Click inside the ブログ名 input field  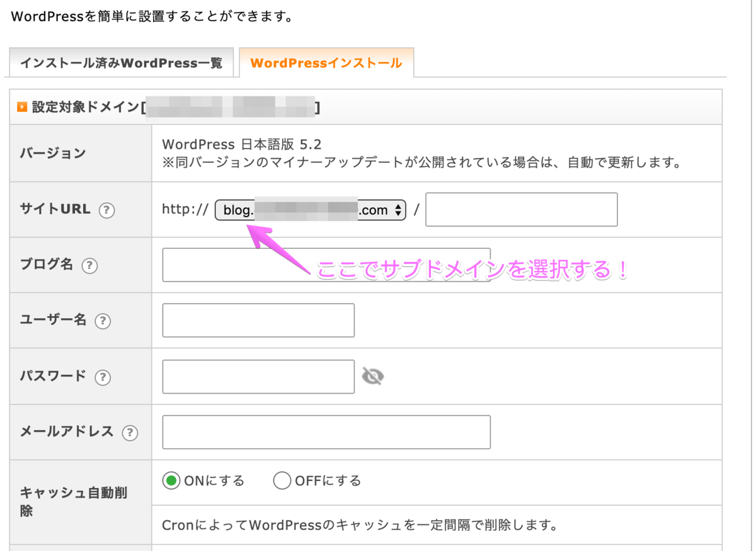tap(328, 264)
